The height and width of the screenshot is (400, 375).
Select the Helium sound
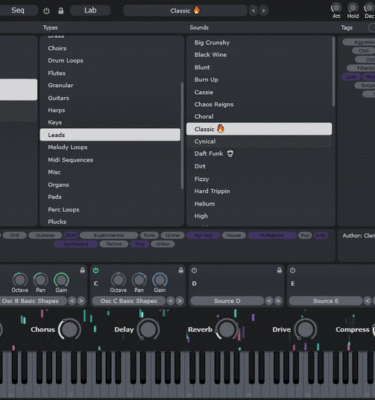coord(259,203)
